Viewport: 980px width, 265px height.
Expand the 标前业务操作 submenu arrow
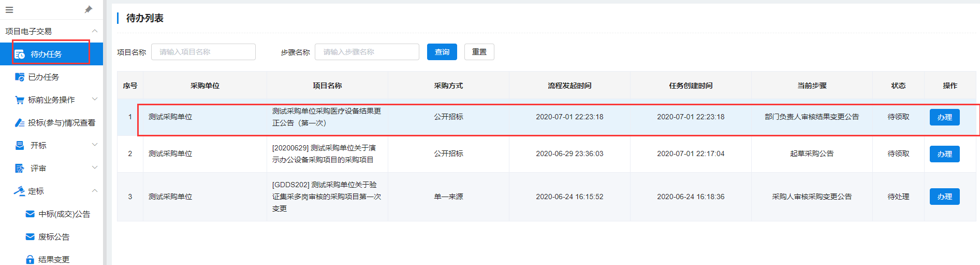click(95, 99)
